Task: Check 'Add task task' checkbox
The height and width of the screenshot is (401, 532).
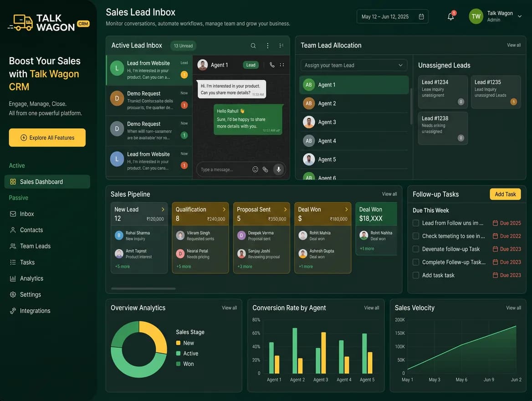Action: click(415, 275)
